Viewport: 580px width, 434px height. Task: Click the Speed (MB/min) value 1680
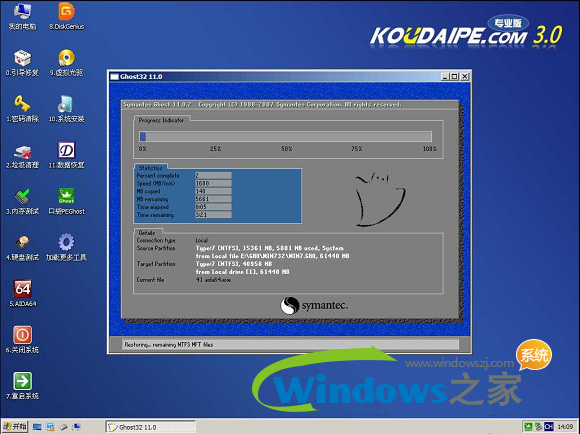pos(213,183)
